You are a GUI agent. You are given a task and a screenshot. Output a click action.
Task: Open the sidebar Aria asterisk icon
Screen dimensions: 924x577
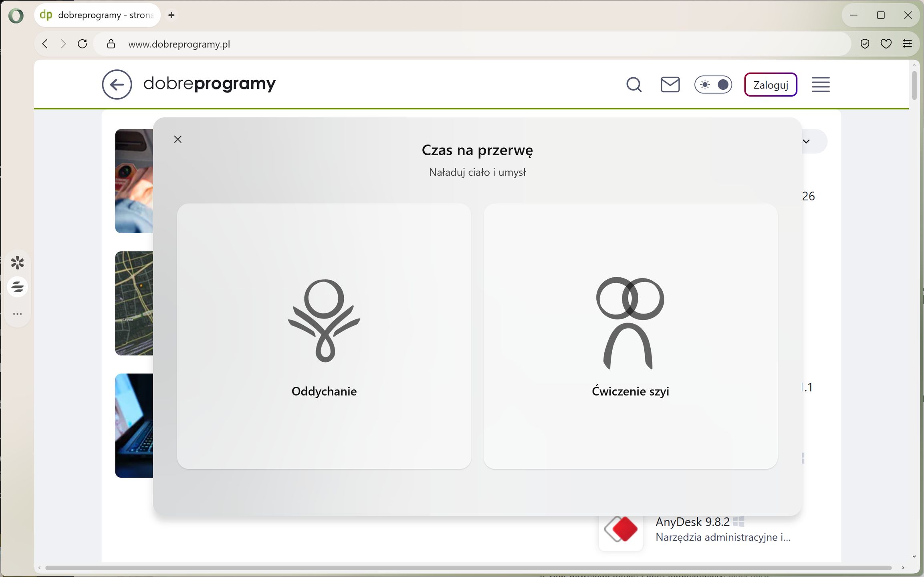pyautogui.click(x=18, y=263)
